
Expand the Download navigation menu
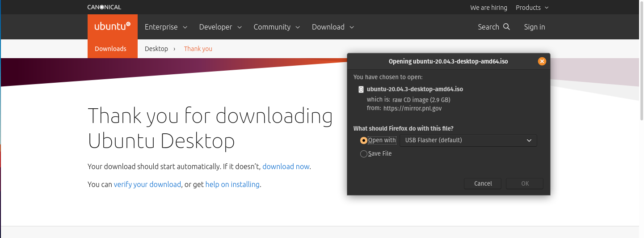click(x=333, y=27)
